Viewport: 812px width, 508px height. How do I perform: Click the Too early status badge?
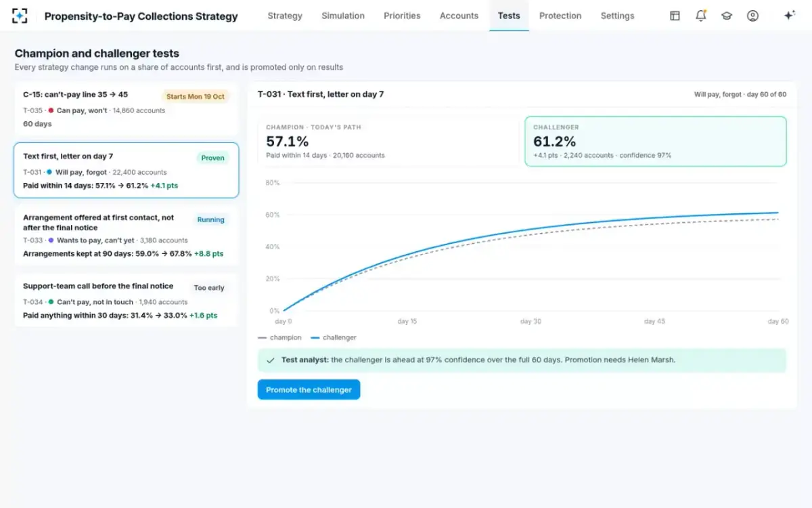(x=209, y=288)
